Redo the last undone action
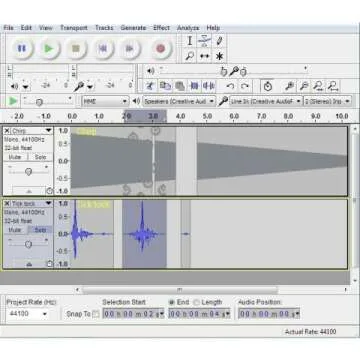 [245, 86]
